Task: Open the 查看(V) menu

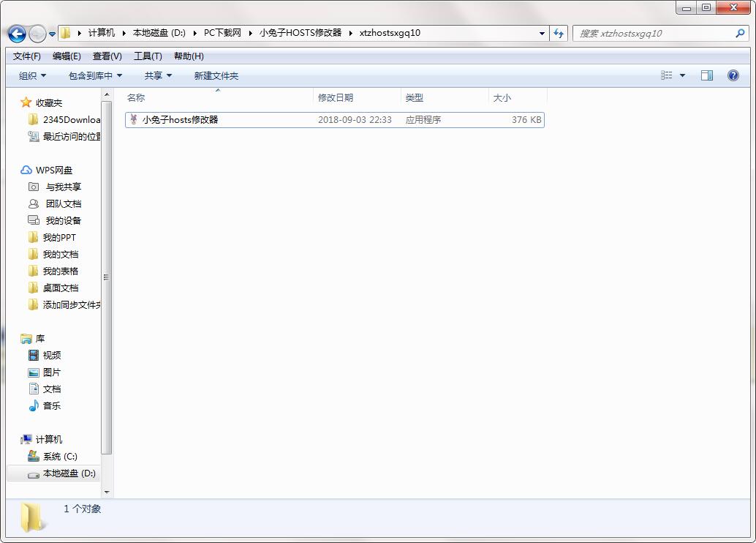Action: click(x=107, y=56)
